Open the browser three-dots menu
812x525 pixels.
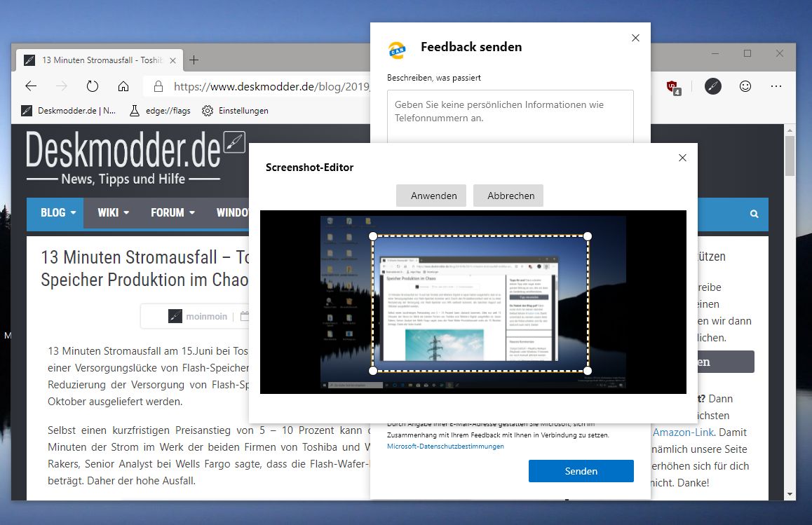pos(776,86)
